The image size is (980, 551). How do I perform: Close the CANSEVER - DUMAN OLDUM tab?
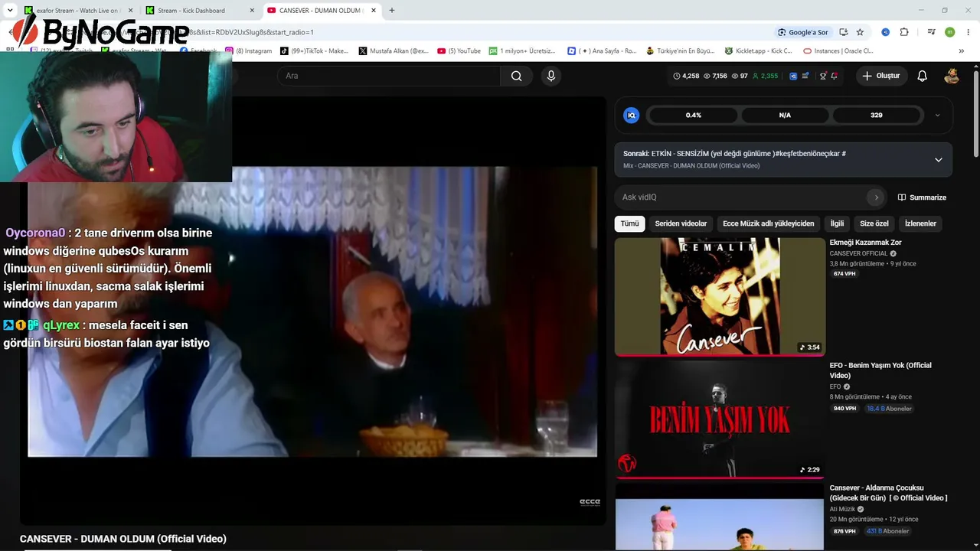pyautogui.click(x=374, y=11)
